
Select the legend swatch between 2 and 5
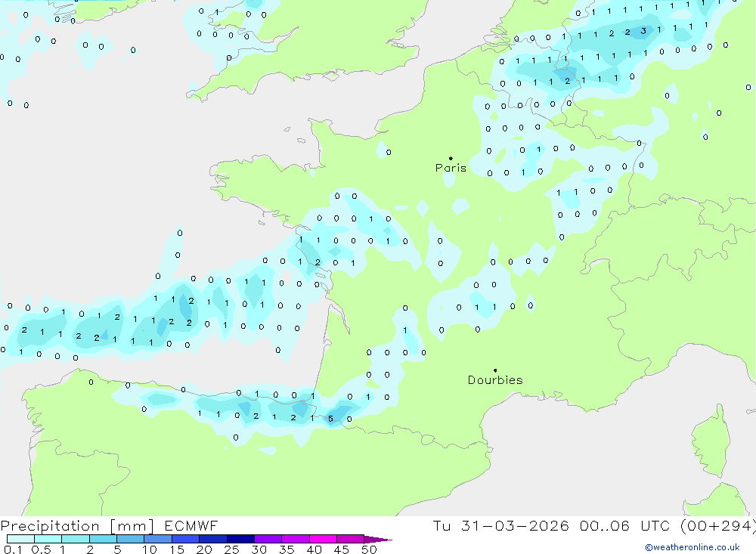pos(103,539)
